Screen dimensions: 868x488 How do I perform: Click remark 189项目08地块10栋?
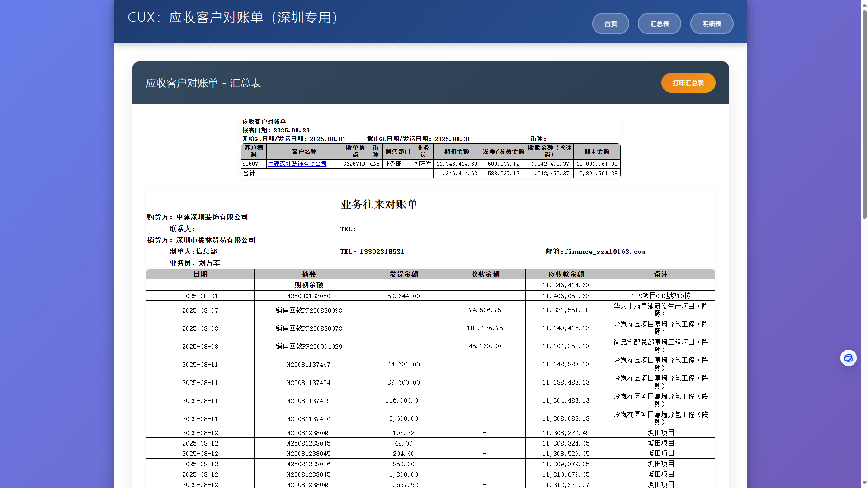661,296
